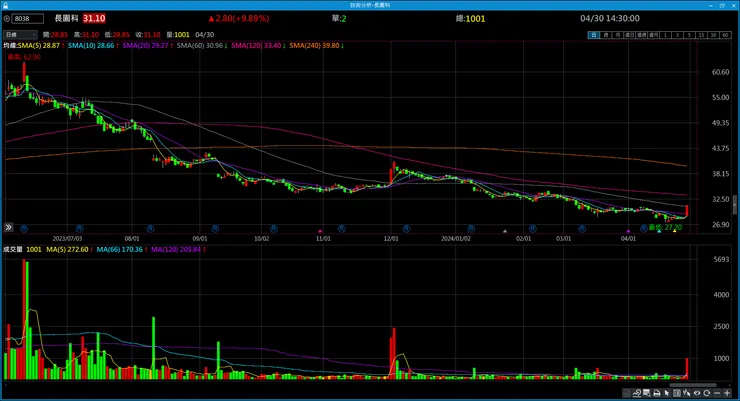740x401 pixels.
Task: Select the 3-minute timeframe button
Action: pyautogui.click(x=677, y=35)
